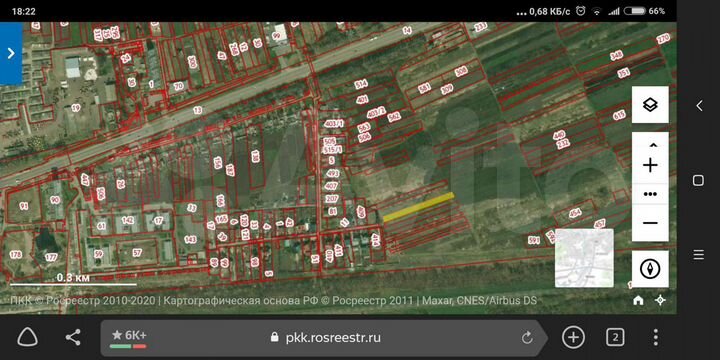Open the three-dots map tools menu
720x360 pixels.
tap(650, 194)
